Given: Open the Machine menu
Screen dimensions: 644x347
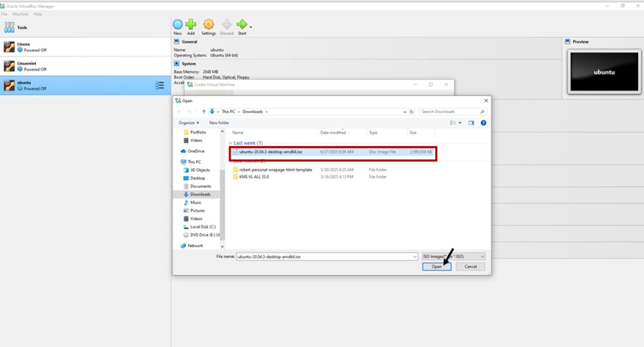Looking at the screenshot, I should tap(20, 14).
